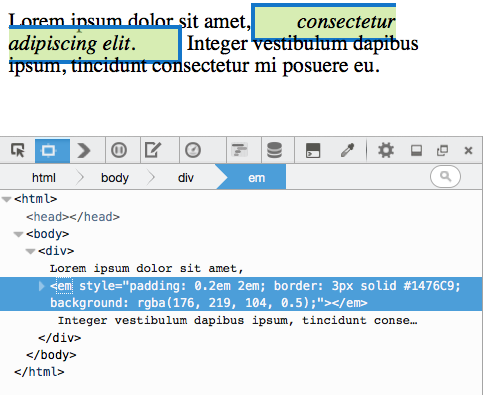Click the em tag name in selected row
This screenshot has height=395, width=483.
click(64, 286)
